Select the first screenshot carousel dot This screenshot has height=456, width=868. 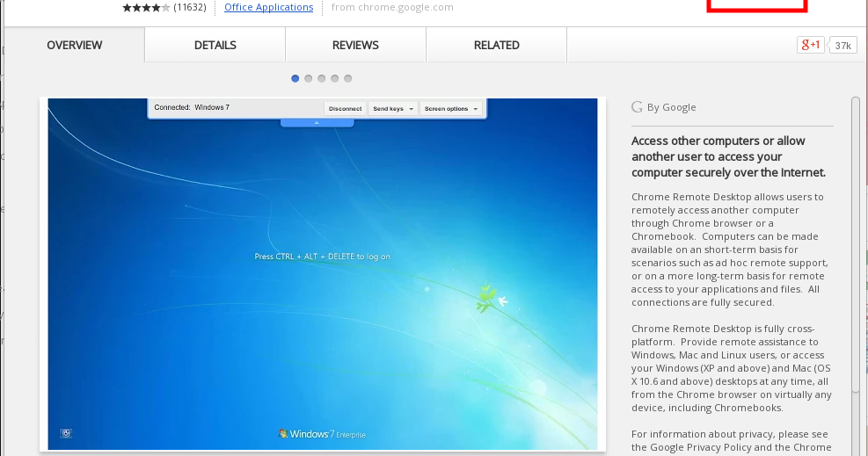click(x=295, y=78)
